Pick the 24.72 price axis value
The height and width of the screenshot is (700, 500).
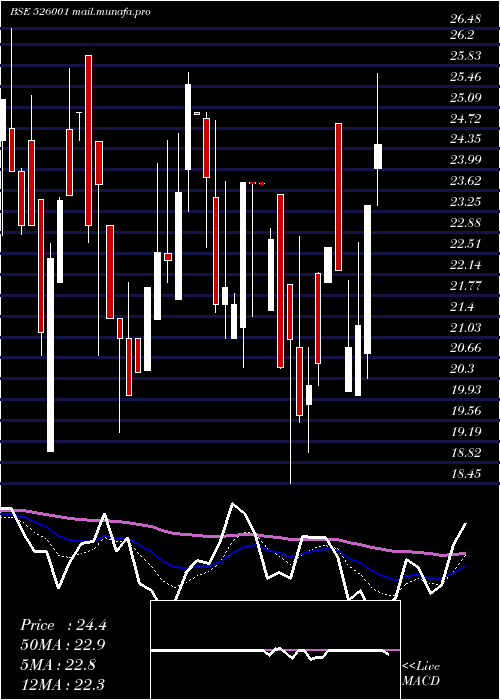click(x=466, y=118)
